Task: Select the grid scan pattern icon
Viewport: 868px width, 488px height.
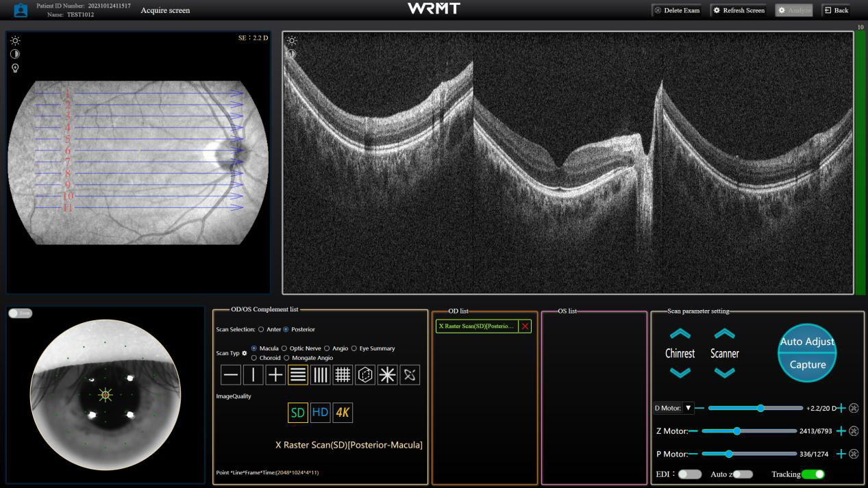Action: tap(343, 375)
